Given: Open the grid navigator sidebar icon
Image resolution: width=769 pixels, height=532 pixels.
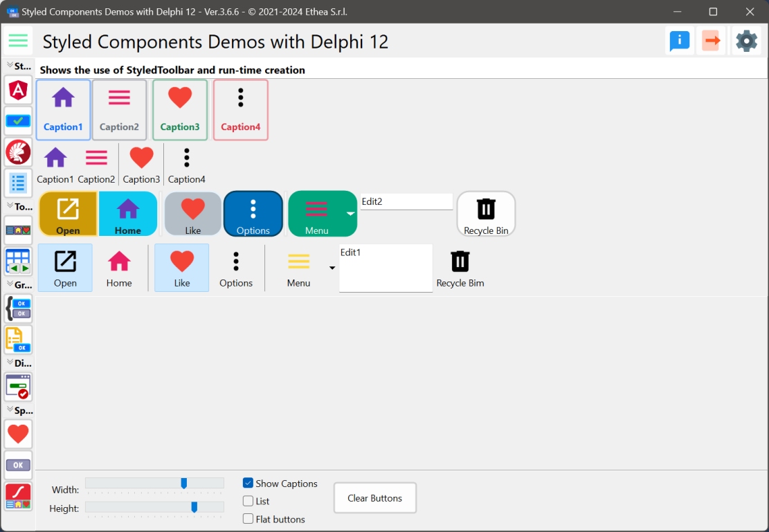Looking at the screenshot, I should click(18, 262).
